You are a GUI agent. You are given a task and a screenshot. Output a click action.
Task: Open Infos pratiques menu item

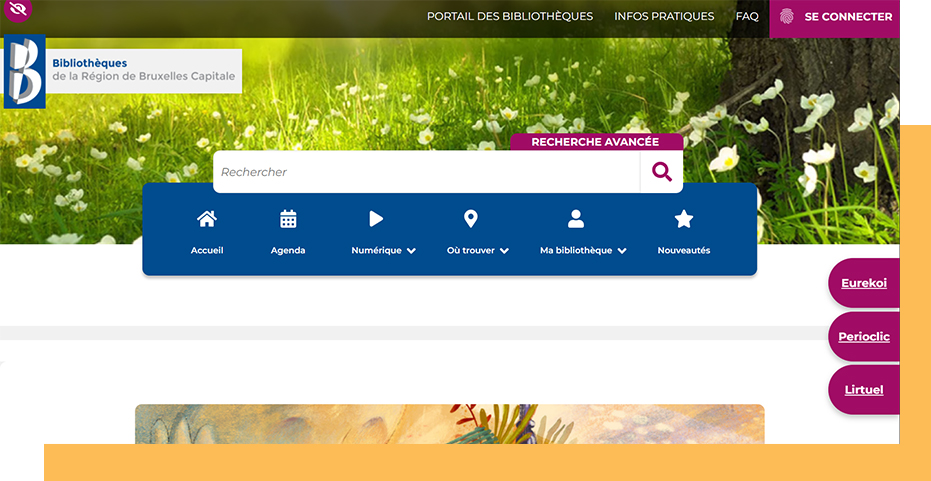click(664, 17)
